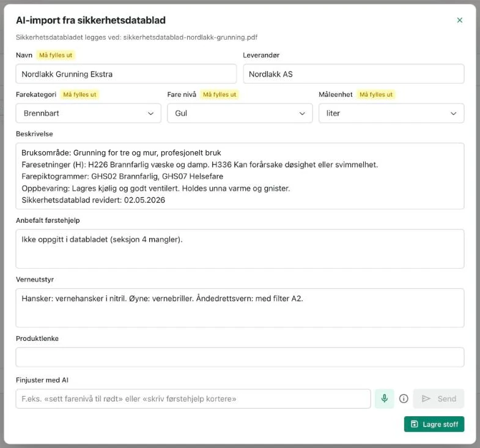Viewport: 480px width, 448px height.
Task: Click the Navn field with Nordlakk Grunning Ekstra
Action: (x=126, y=74)
